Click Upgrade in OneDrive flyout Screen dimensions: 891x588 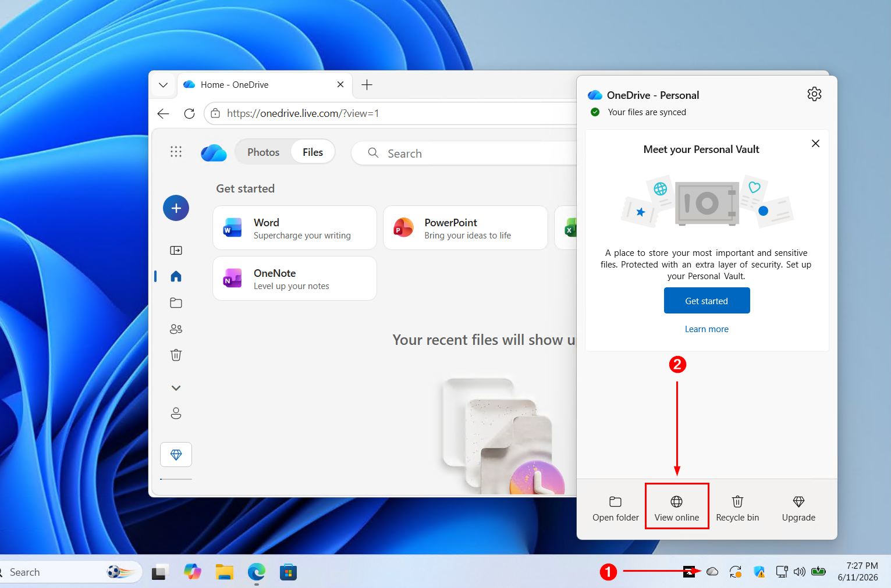(x=798, y=508)
